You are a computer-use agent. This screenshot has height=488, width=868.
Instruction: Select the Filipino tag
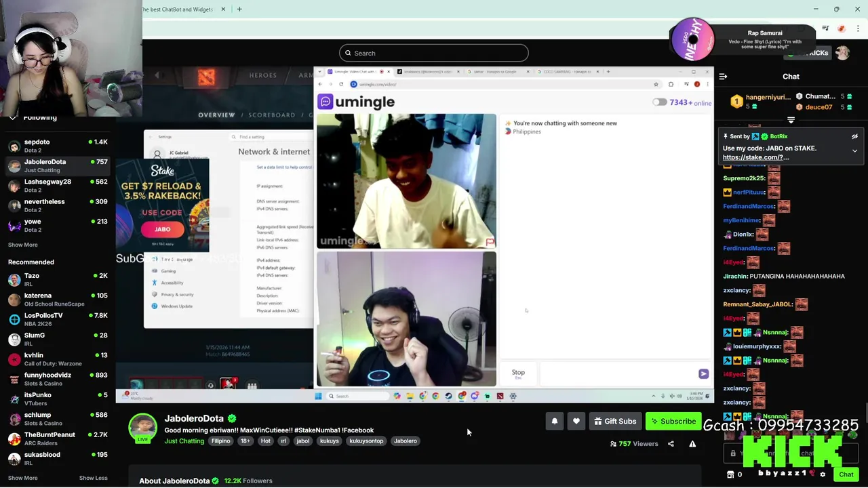click(x=220, y=441)
